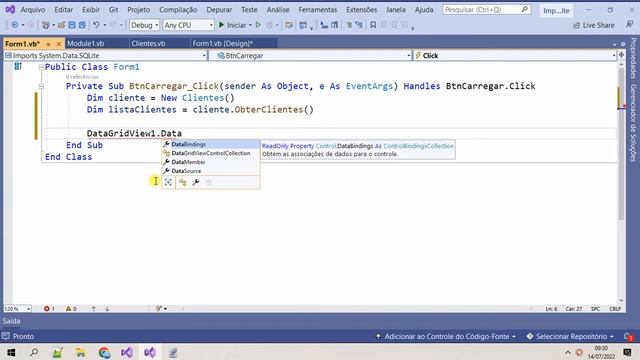The image size is (640, 360).
Task: Click the comment line toolbar icon
Action: (x=349, y=25)
